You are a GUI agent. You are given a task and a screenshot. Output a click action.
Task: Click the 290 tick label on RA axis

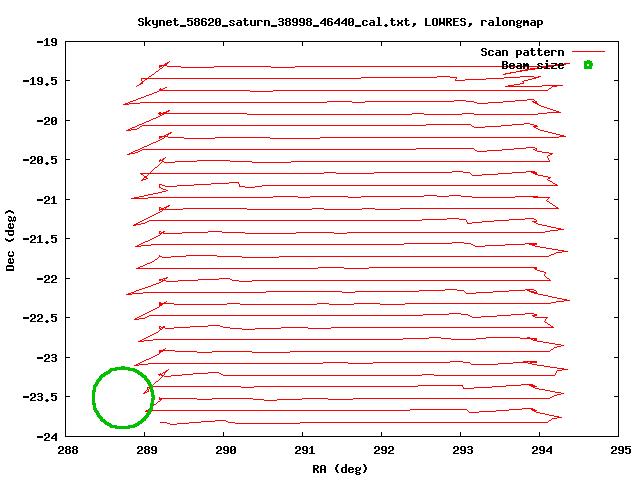pyautogui.click(x=226, y=450)
